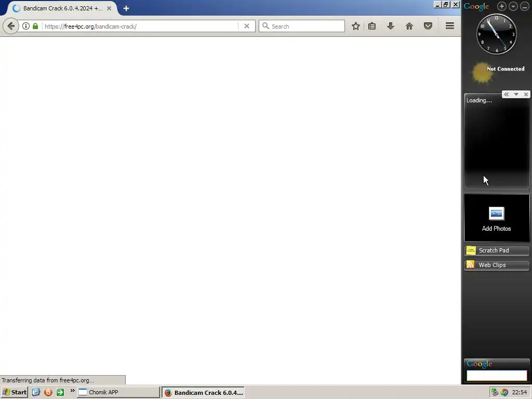Switch to Bandicam Crack Firefox taskbar button
Image resolution: width=532 pixels, height=399 pixels.
[x=203, y=393]
